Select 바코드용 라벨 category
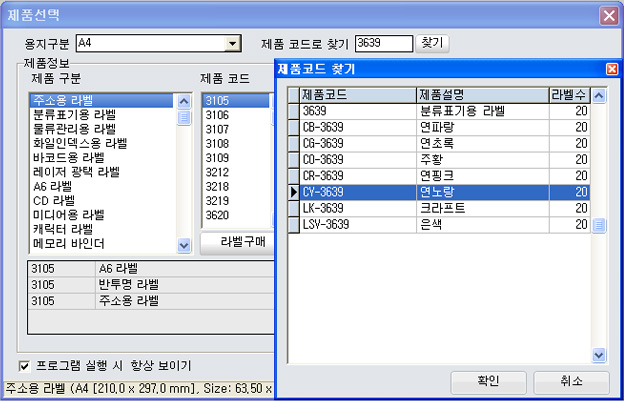 point(102,158)
